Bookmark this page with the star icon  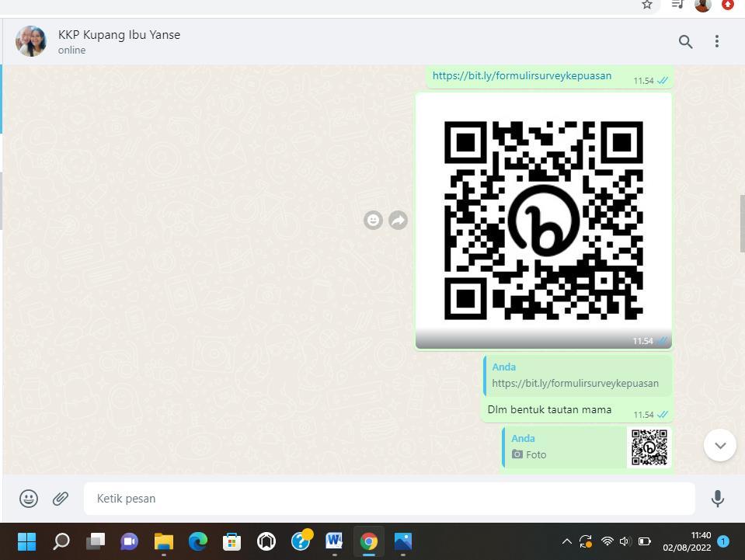click(646, 5)
